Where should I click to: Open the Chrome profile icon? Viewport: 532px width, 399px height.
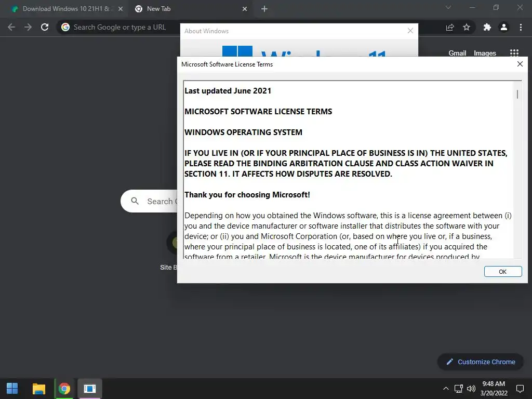click(x=504, y=27)
